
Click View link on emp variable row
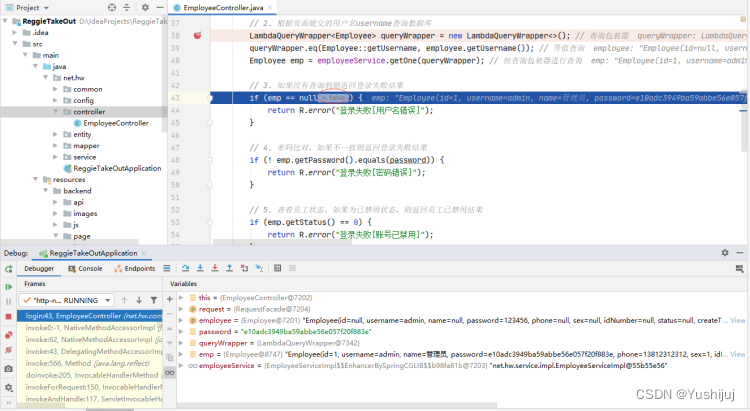[738, 354]
